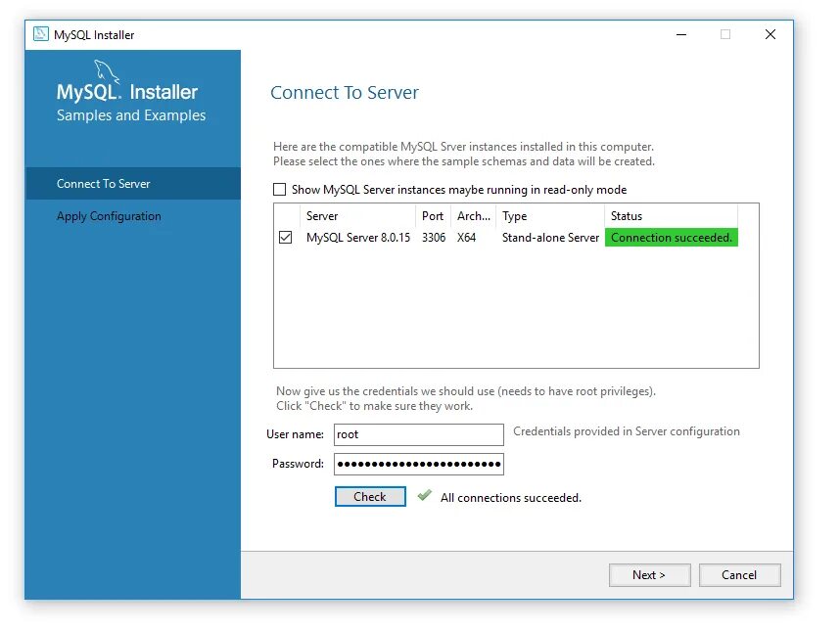Select the Connect To Server step
The image size is (840, 631).
coord(133,184)
